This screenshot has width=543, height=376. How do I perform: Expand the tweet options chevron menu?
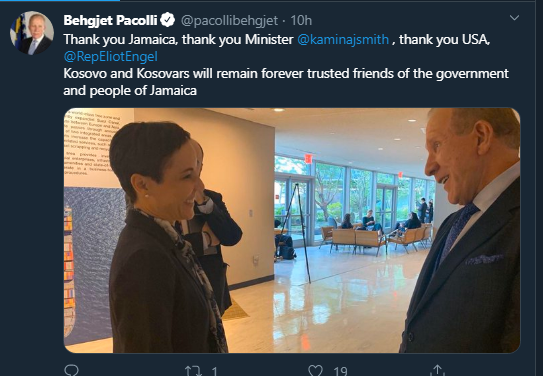point(514,18)
